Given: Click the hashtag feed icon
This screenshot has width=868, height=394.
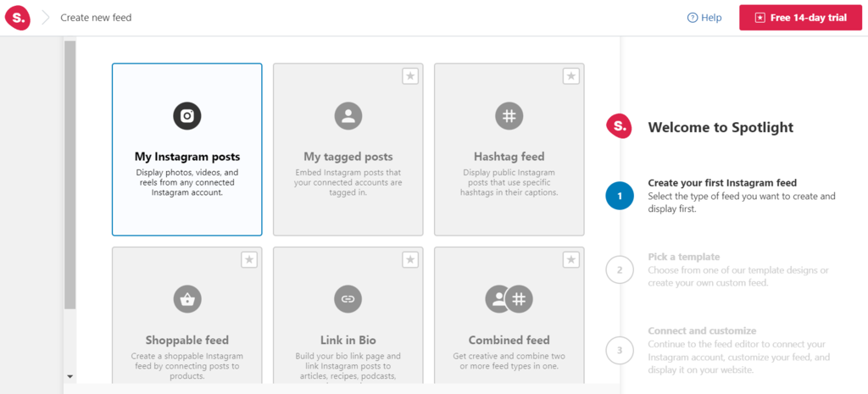Looking at the screenshot, I should click(x=509, y=116).
